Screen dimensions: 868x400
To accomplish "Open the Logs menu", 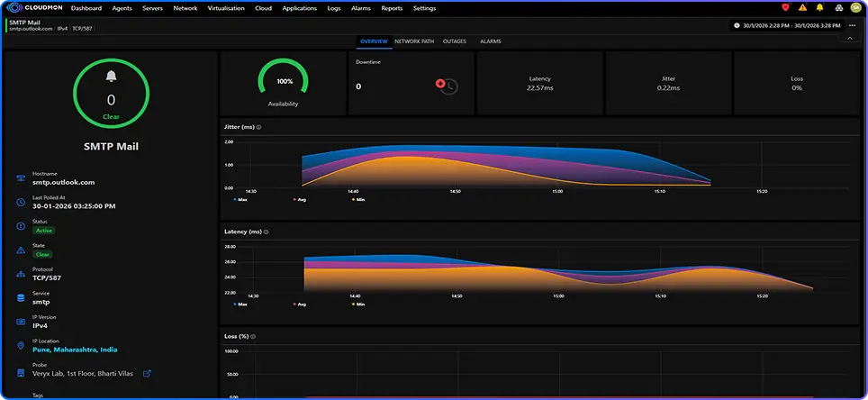I will pyautogui.click(x=334, y=8).
